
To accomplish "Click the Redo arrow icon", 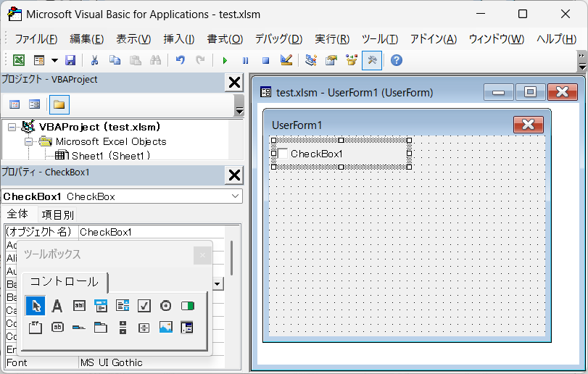I will click(x=201, y=60).
